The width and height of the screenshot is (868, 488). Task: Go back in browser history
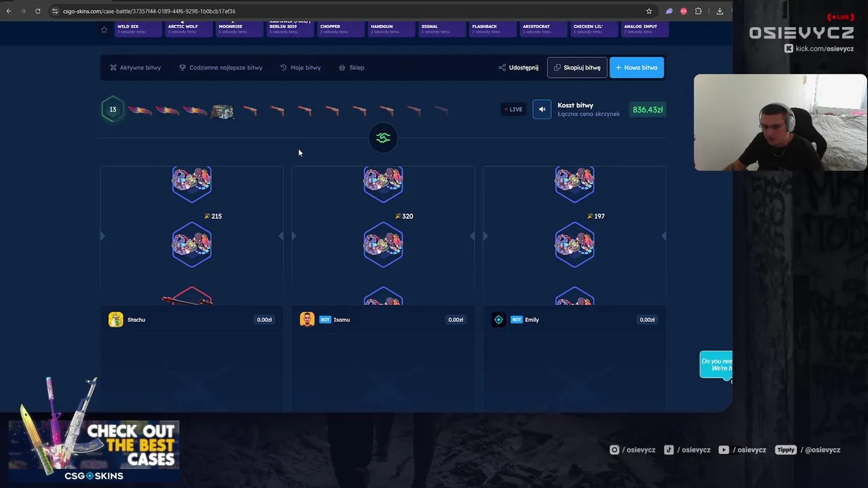[9, 11]
